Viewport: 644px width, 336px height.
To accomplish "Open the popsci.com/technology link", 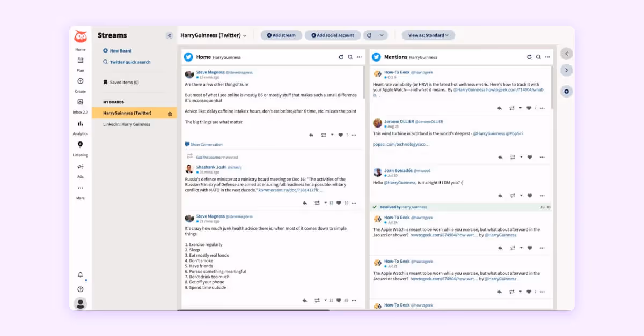I will [401, 144].
